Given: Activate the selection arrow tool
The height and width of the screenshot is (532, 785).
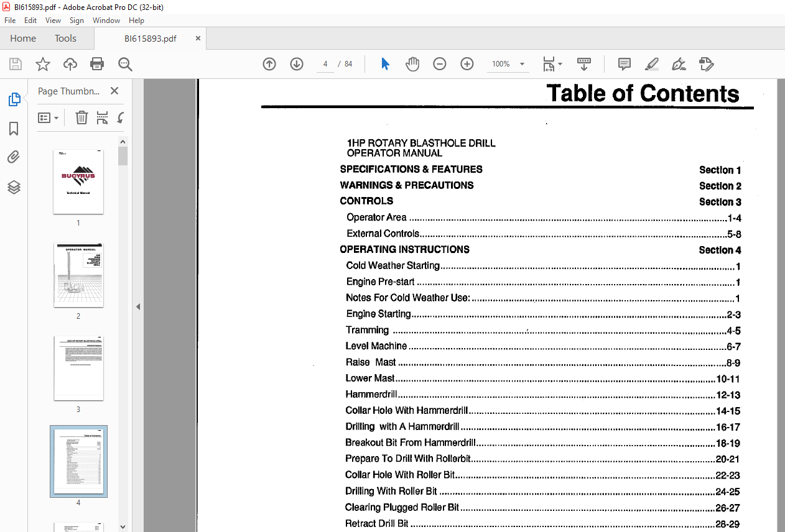Looking at the screenshot, I should click(x=385, y=64).
